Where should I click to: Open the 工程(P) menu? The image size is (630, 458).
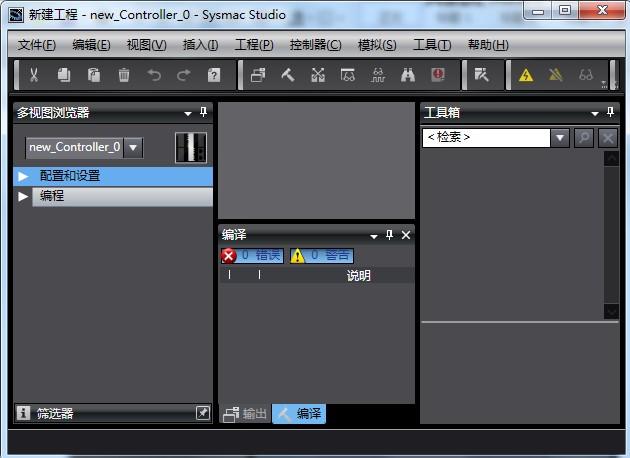click(254, 45)
